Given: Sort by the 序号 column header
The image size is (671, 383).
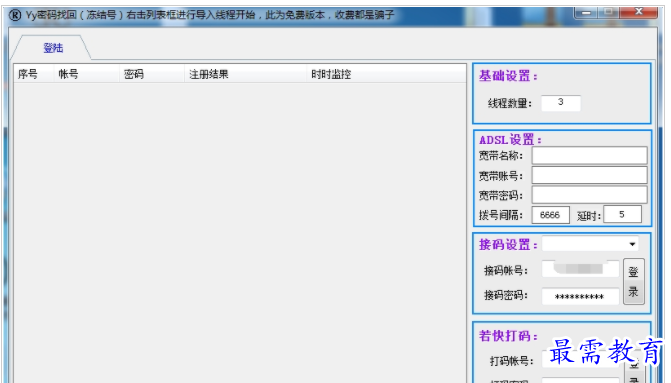Looking at the screenshot, I should (34, 74).
